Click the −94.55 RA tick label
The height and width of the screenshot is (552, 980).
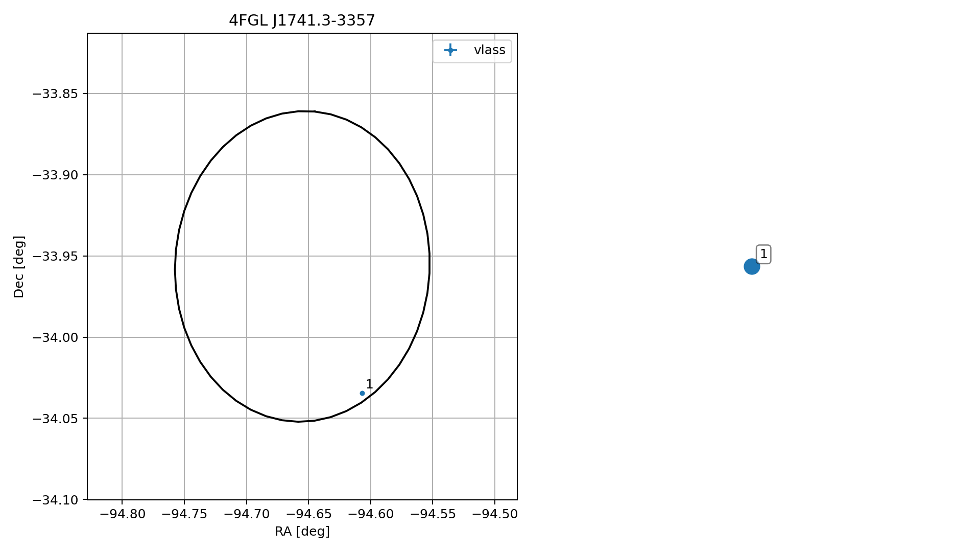(433, 514)
